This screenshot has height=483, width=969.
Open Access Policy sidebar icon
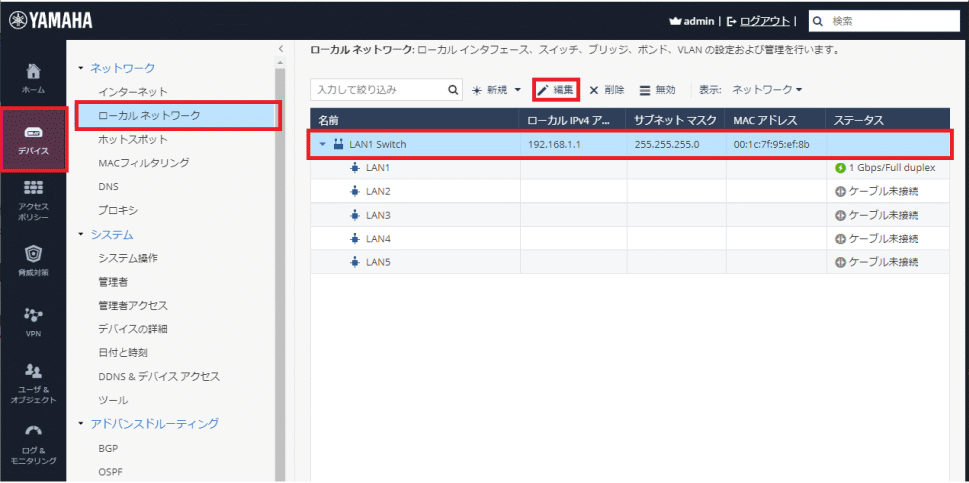(x=33, y=188)
